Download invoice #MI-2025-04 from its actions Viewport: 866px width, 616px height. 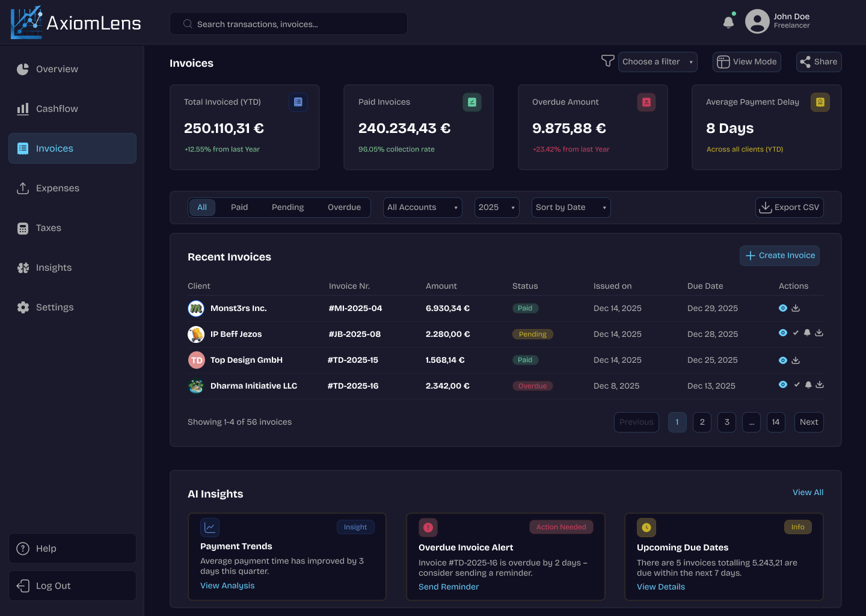click(x=796, y=308)
